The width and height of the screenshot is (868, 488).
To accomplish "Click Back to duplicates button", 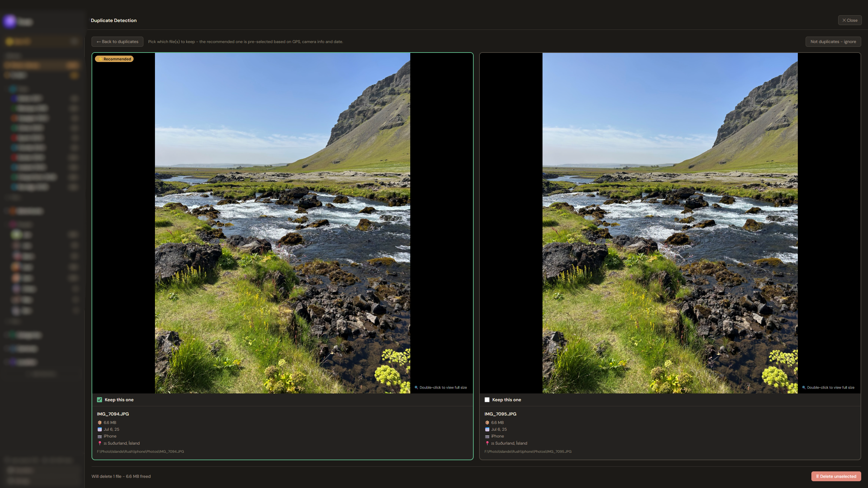I will 117,42.
